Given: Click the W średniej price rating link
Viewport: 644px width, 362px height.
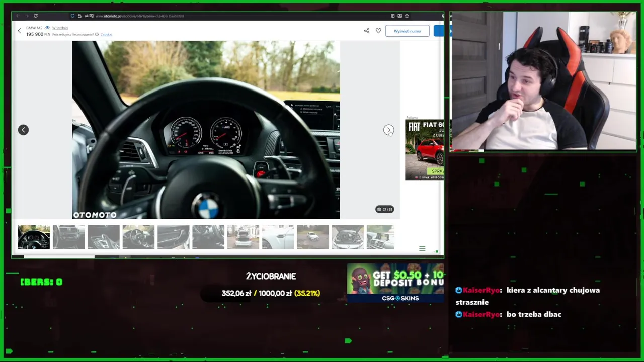Looking at the screenshot, I should 60,28.
